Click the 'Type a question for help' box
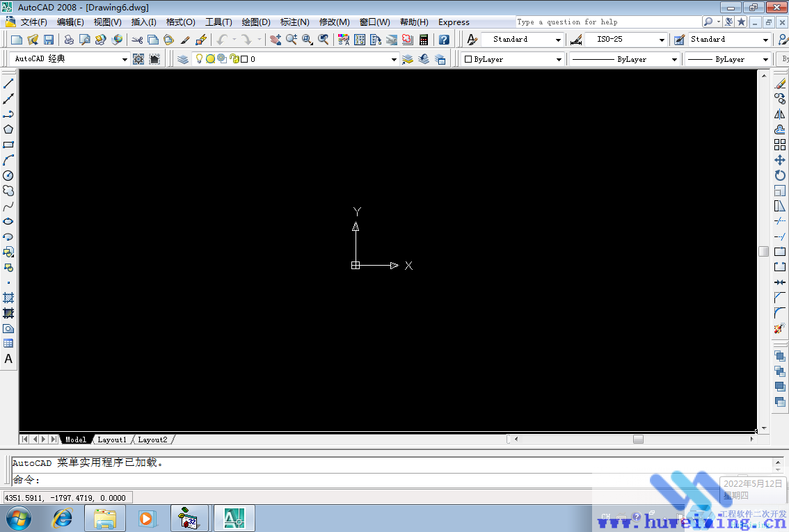This screenshot has width=789, height=532. pos(608,22)
